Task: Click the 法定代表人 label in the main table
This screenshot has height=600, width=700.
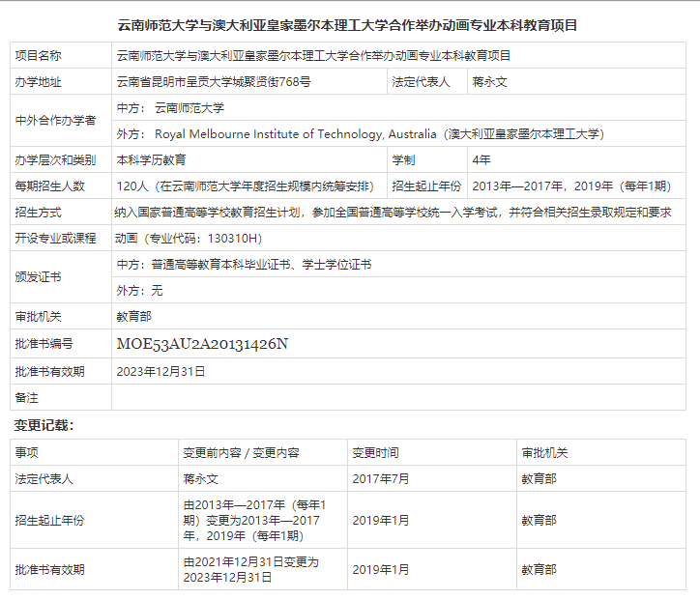Action: [x=421, y=81]
